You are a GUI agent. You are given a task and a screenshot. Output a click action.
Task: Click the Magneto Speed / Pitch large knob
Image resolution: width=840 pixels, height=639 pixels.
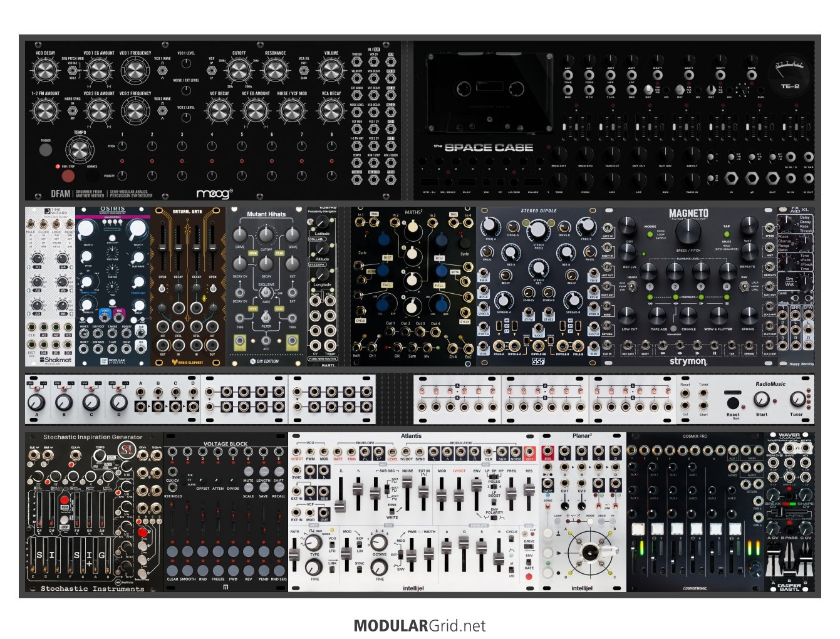tap(687, 232)
